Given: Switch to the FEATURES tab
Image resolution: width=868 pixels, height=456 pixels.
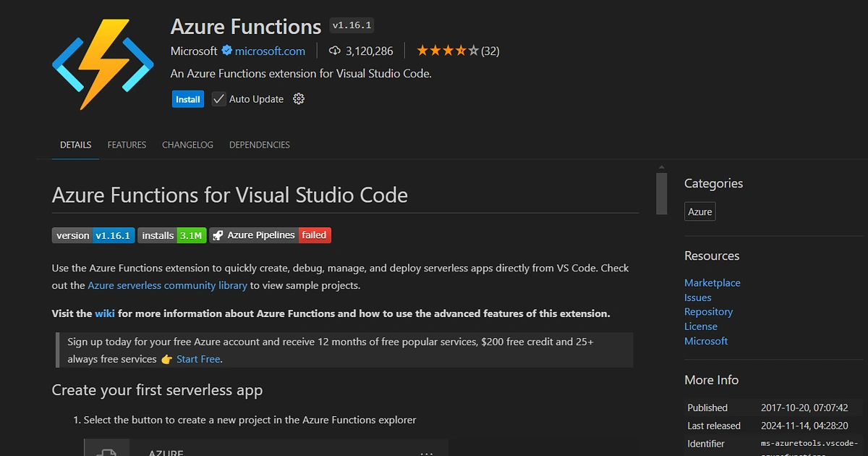Looking at the screenshot, I should pos(127,145).
